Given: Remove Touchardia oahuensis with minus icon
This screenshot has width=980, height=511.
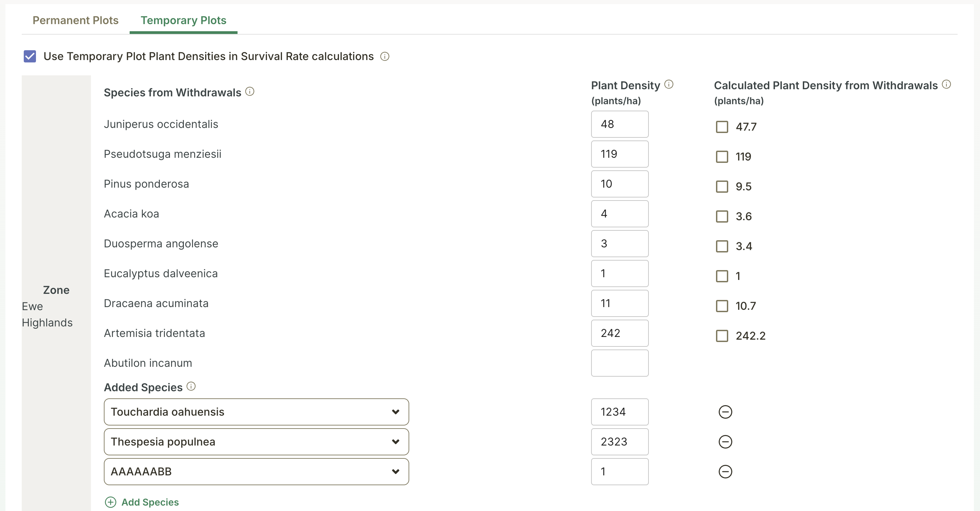Looking at the screenshot, I should pyautogui.click(x=725, y=412).
